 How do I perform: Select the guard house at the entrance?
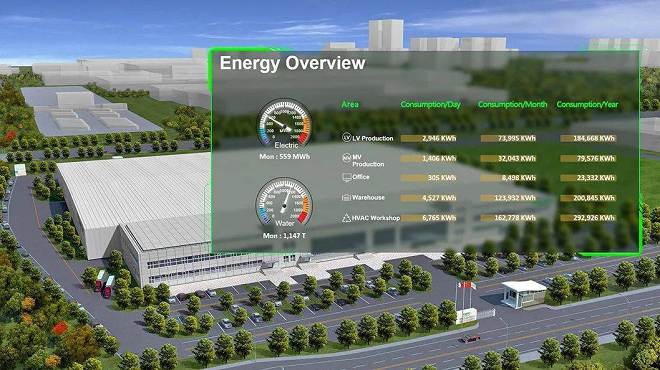coord(524,294)
